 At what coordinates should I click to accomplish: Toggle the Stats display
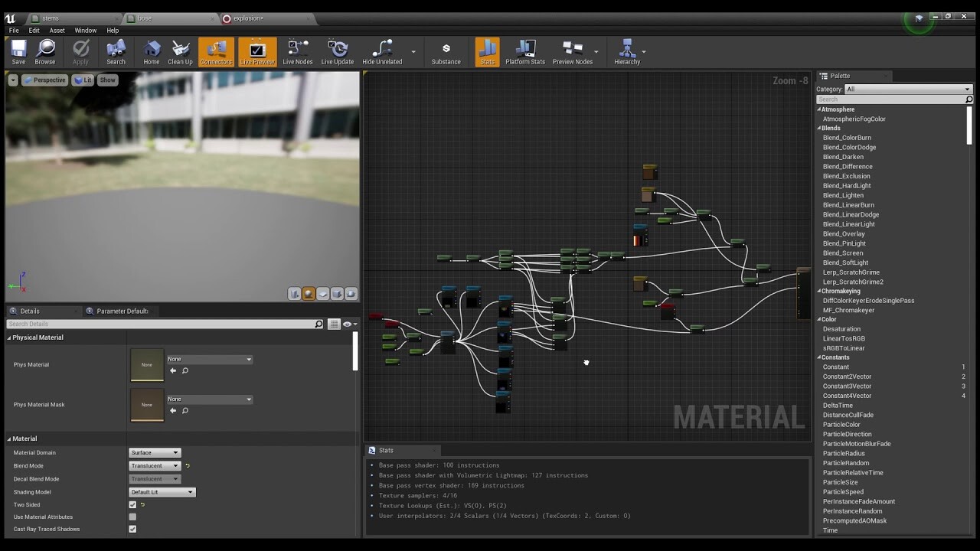pos(487,51)
